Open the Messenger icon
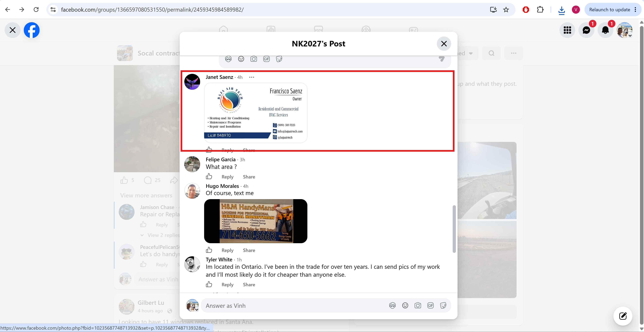This screenshot has width=644, height=332. [x=586, y=30]
